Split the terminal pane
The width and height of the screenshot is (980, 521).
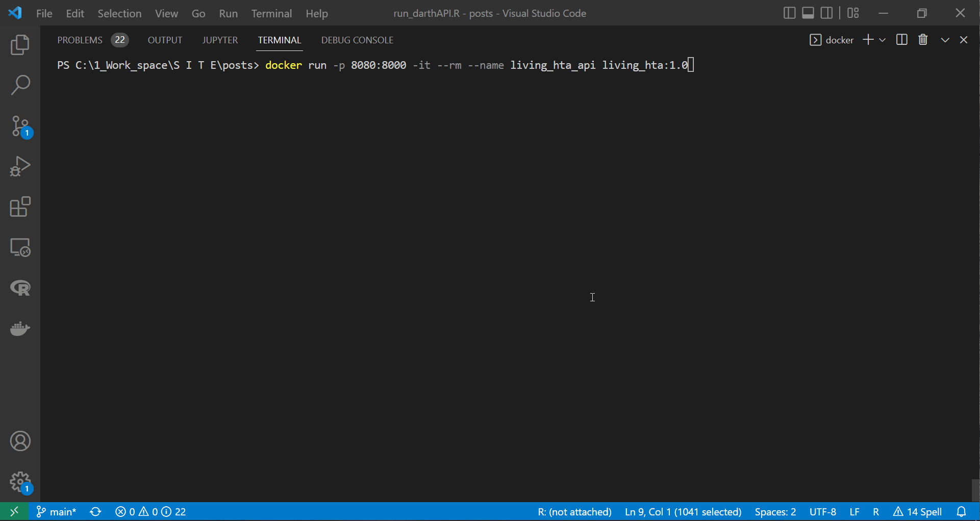coord(901,40)
